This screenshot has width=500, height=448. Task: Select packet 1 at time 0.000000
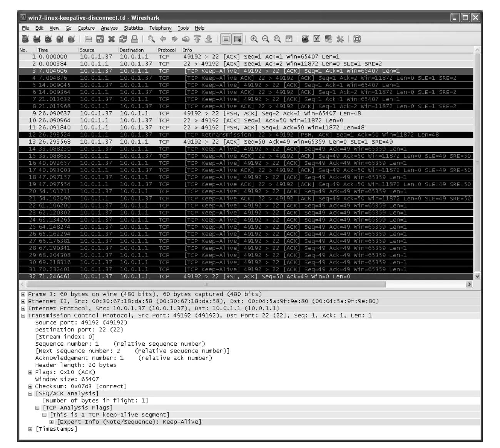coord(246,57)
